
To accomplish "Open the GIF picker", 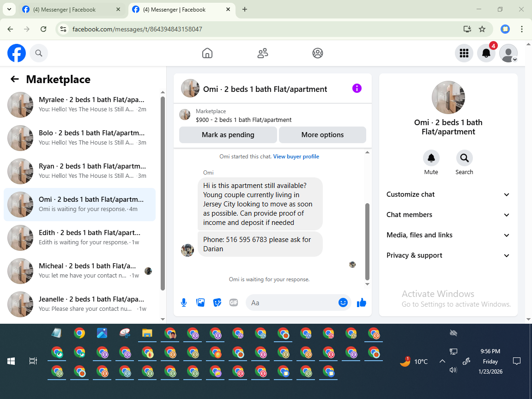I will tap(234, 302).
